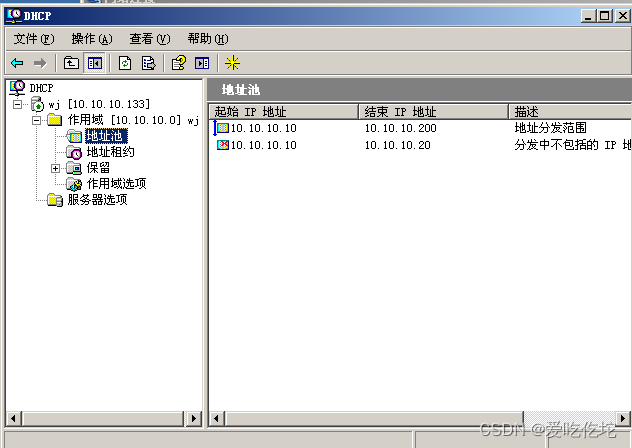Click the wj server icon in tree
This screenshot has height=448, width=632.
[x=37, y=104]
